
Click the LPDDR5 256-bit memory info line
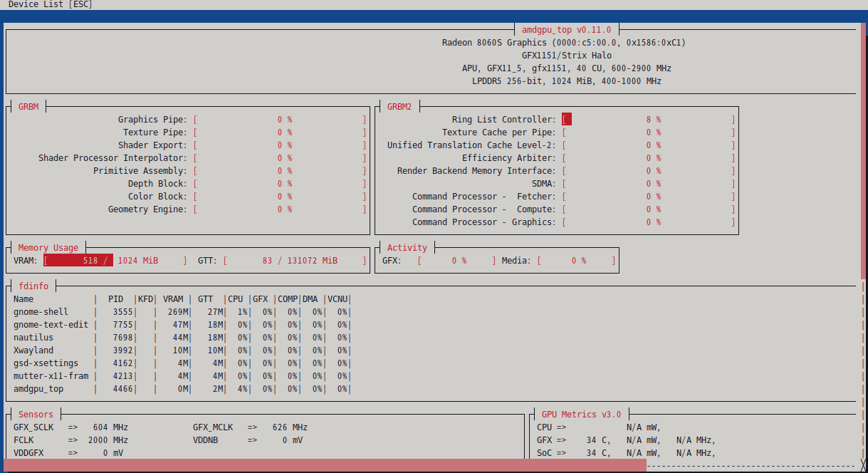566,81
